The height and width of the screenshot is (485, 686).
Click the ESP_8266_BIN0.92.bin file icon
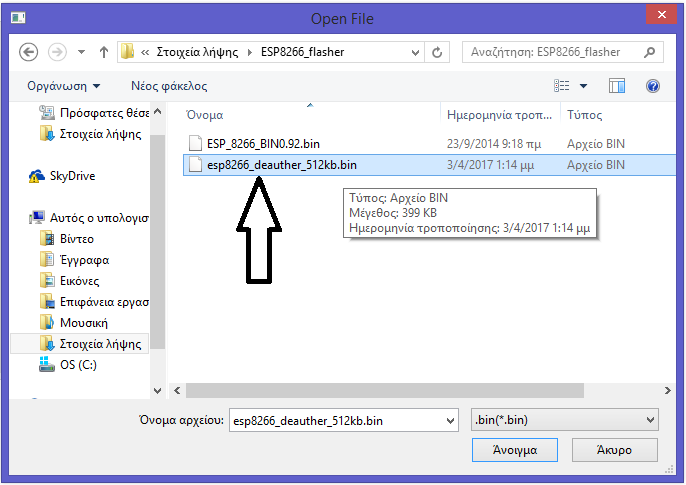pyautogui.click(x=195, y=143)
